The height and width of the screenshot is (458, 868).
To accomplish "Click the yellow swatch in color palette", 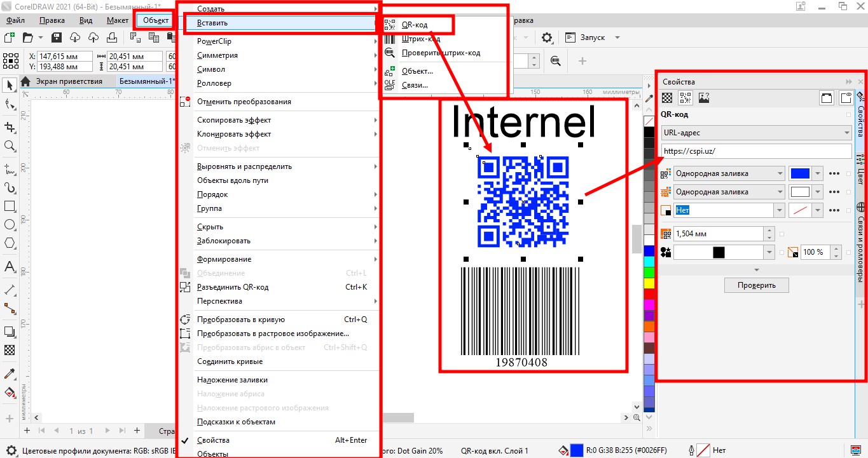I will 649,283.
